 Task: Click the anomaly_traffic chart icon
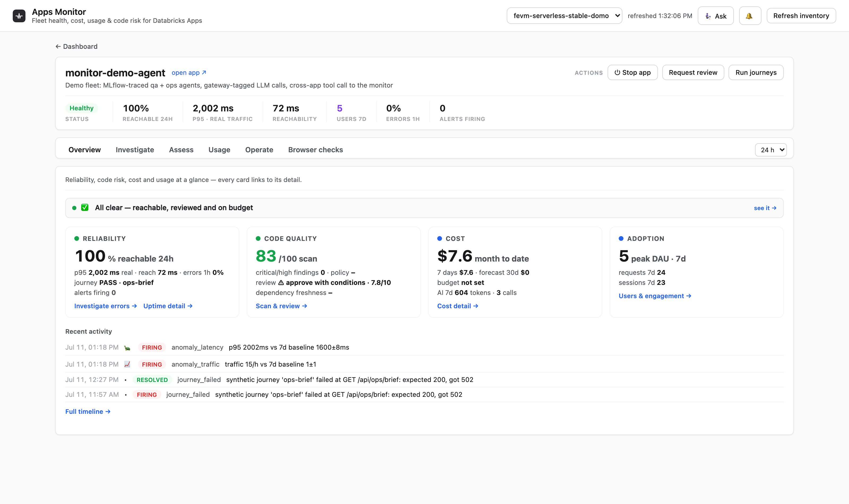127,364
